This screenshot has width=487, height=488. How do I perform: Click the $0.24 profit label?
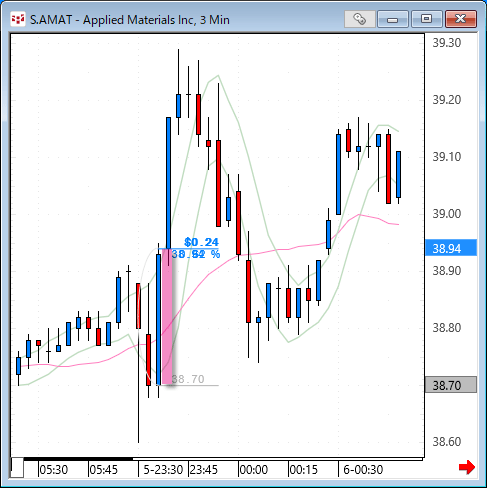pos(201,242)
